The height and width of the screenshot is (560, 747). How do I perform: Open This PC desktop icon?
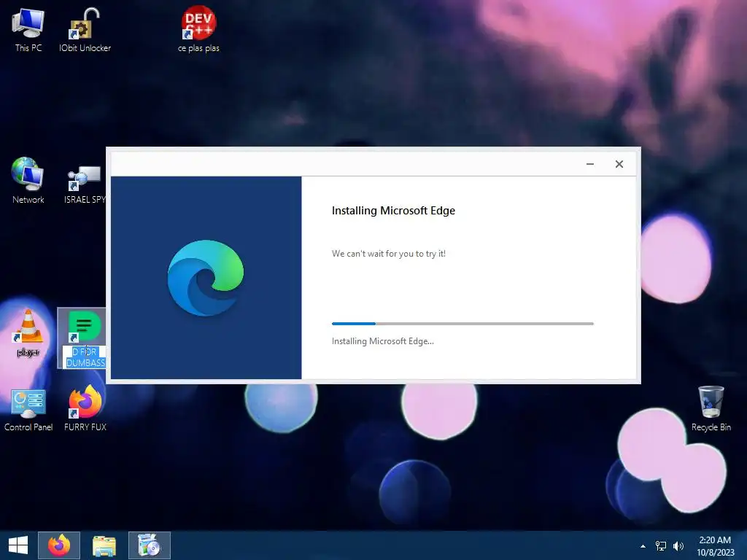click(x=28, y=29)
